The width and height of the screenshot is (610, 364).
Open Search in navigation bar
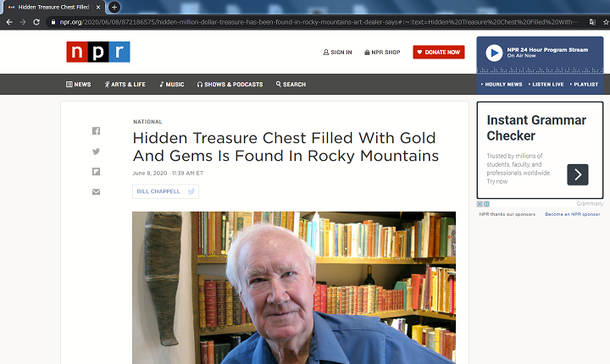(291, 85)
